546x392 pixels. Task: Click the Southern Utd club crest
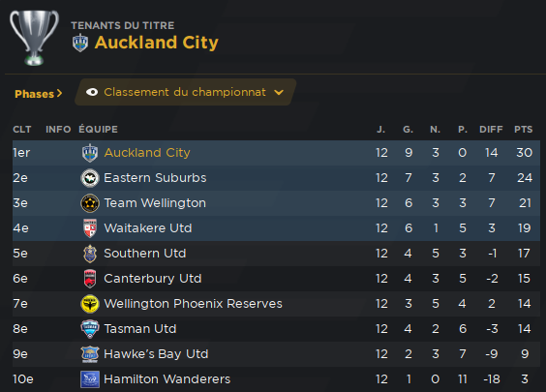tap(90, 254)
